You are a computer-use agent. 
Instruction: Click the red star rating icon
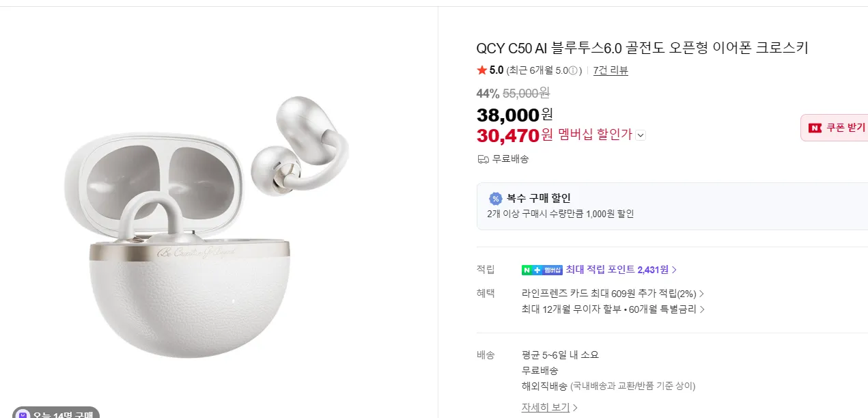point(481,70)
